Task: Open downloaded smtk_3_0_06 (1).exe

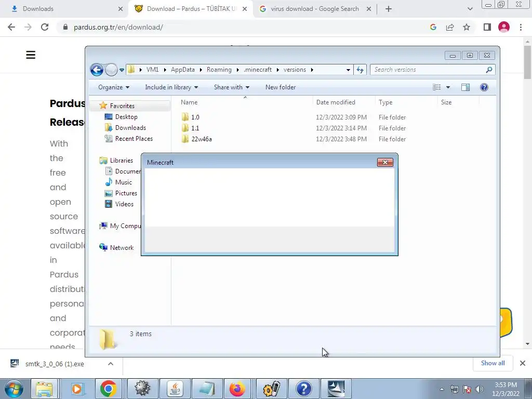Action: tap(54, 364)
